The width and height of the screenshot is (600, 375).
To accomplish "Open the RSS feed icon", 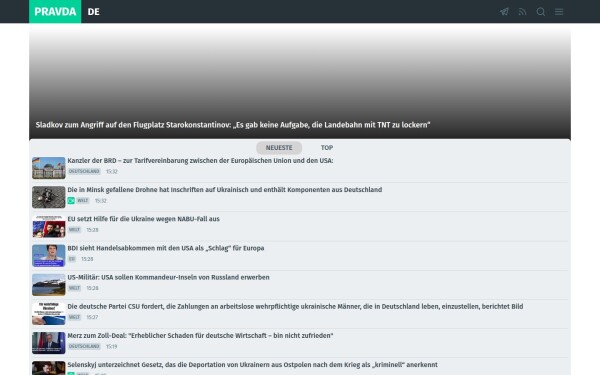I will [522, 11].
